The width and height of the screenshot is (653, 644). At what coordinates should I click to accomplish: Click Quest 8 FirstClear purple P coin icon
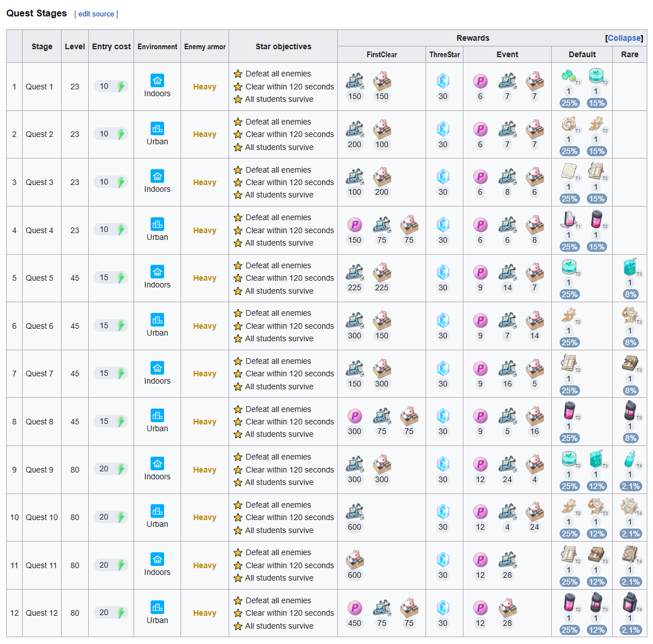point(354,416)
